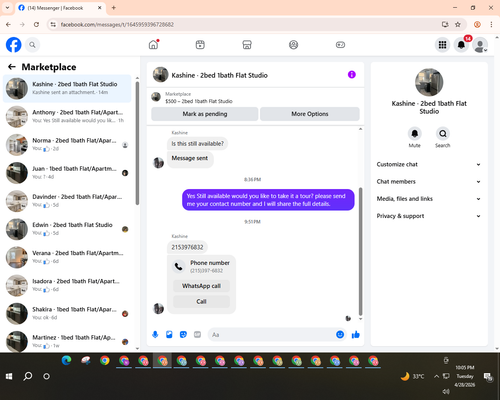Viewport: 500px width, 400px height.
Task: Click Mark as pending button
Action: coord(205,114)
